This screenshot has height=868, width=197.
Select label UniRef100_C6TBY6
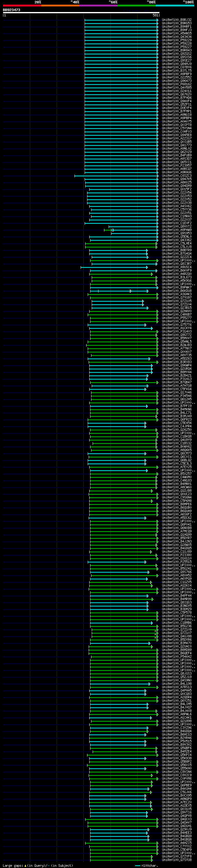(176, 67)
